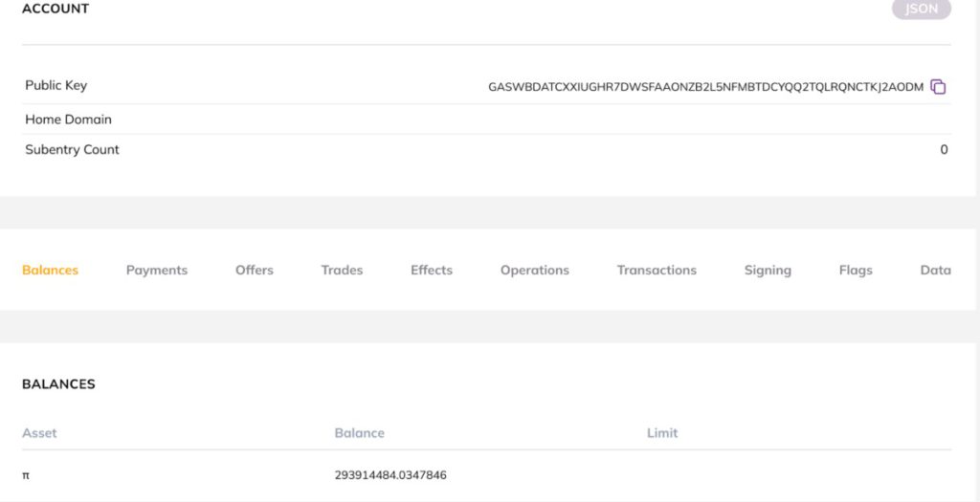Viewport: 980px width, 502px height.
Task: Go to the Trades tab
Action: click(342, 271)
